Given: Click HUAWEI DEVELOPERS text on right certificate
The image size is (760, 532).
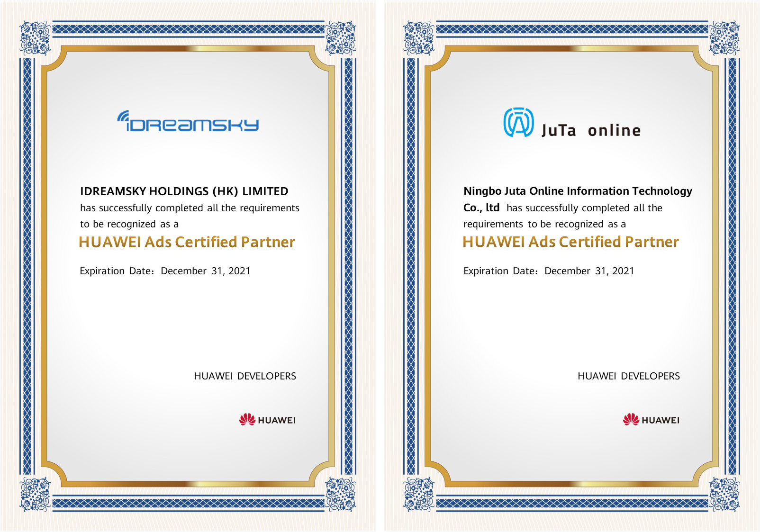Looking at the screenshot, I should tap(629, 376).
